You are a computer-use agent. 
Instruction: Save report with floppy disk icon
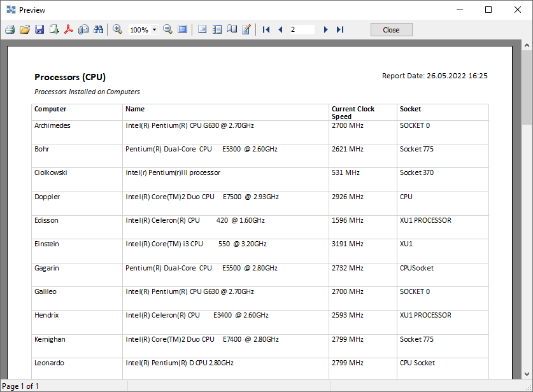[x=39, y=29]
